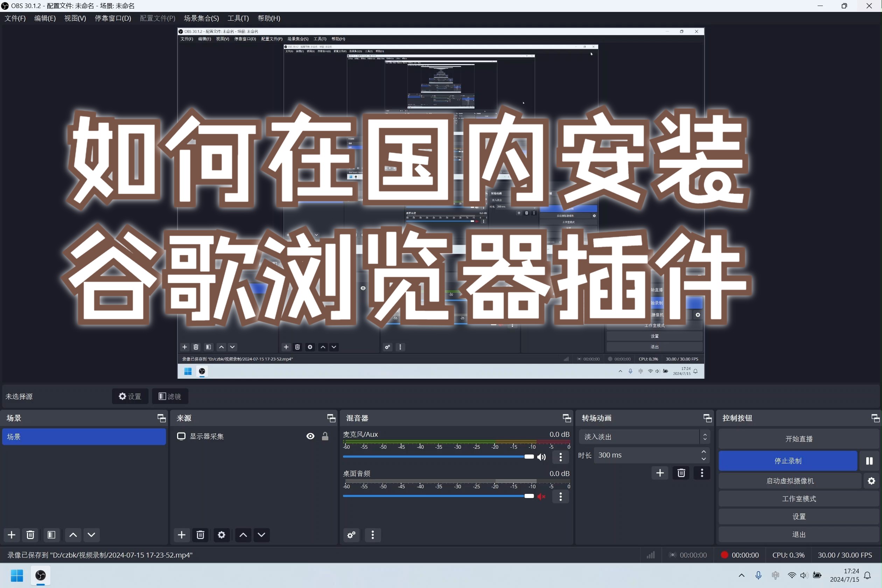Click 设置 in control buttons panel
Screen dimensions: 882x588
coord(799,517)
